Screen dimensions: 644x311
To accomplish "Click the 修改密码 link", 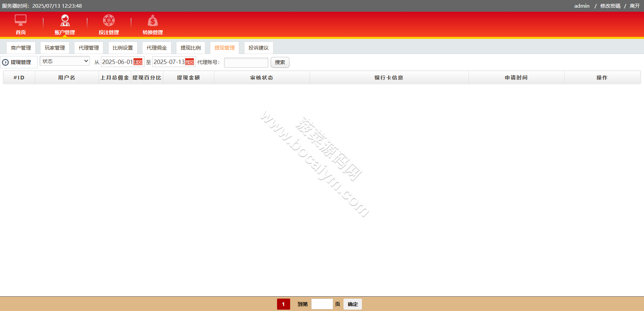I will (610, 6).
